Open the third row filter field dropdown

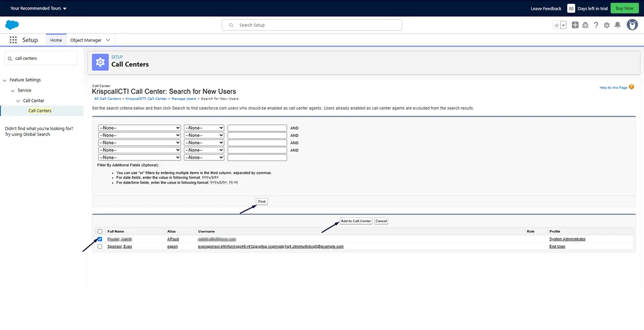coord(140,142)
